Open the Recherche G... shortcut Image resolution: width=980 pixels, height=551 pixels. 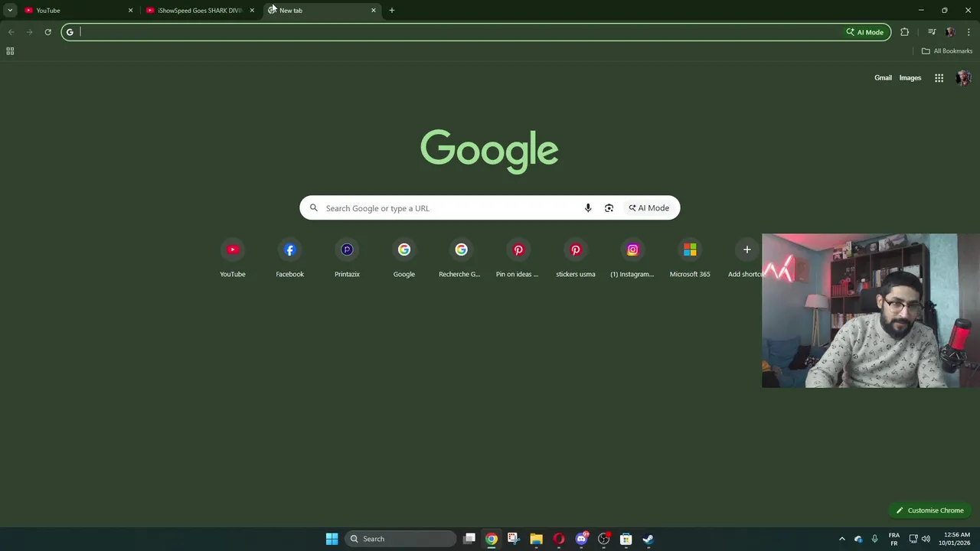pos(461,259)
